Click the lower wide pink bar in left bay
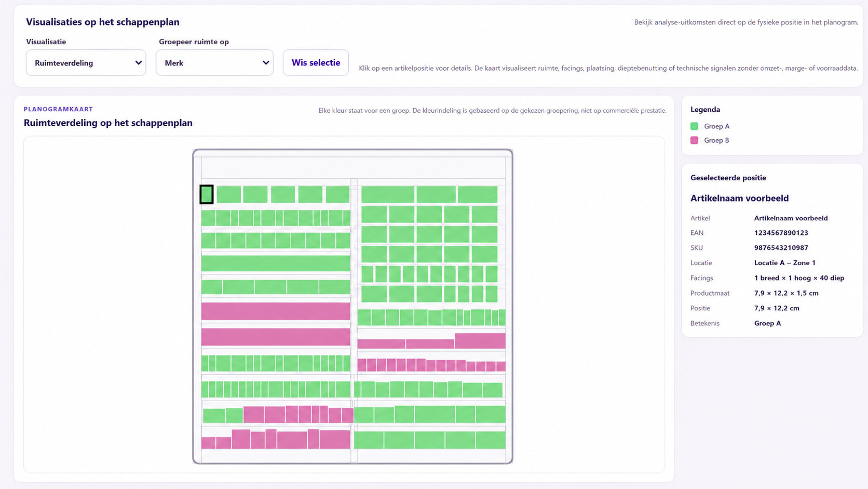 tap(276, 337)
